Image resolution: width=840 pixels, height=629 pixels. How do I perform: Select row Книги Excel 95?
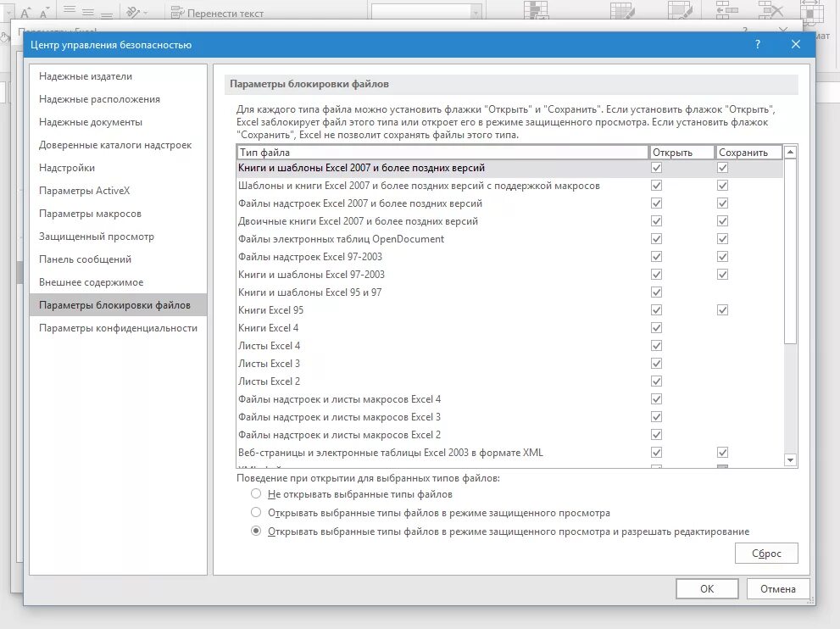(510, 309)
